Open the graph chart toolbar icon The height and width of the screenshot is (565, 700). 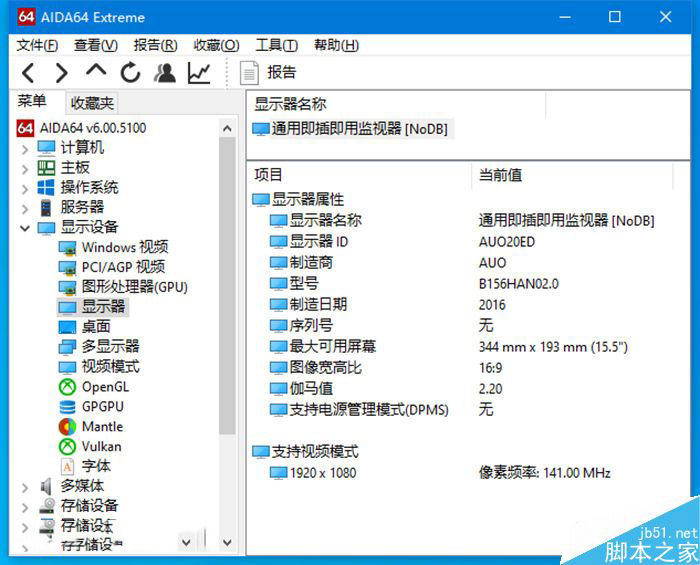(199, 72)
